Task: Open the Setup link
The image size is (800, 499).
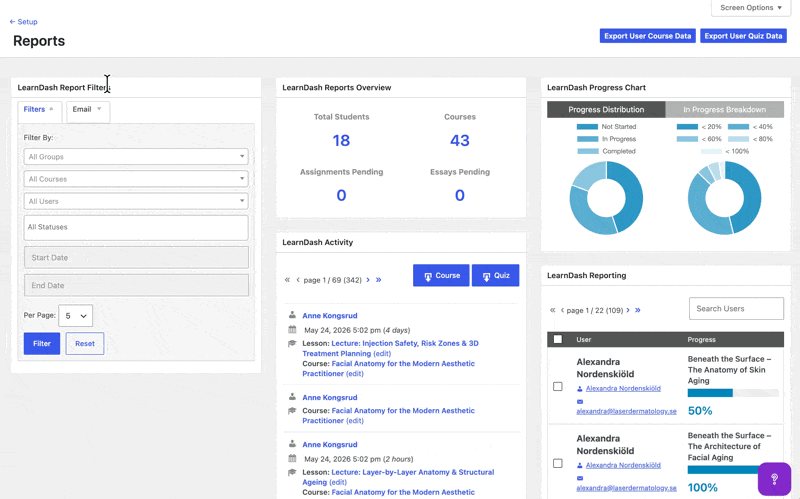Action: click(23, 21)
